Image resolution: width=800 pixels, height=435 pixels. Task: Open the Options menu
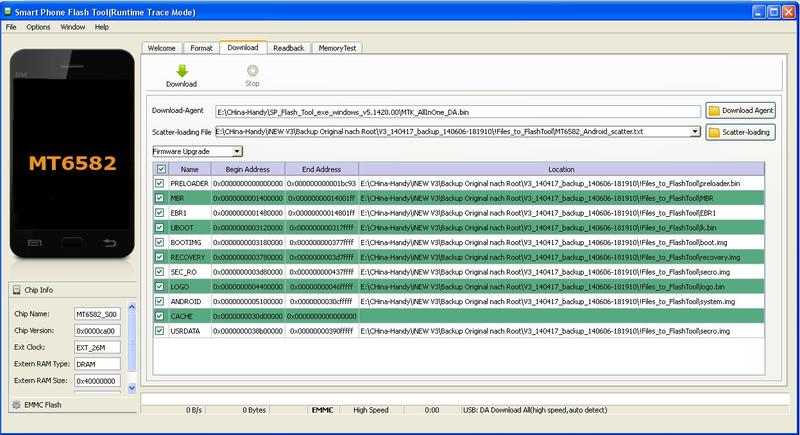(x=38, y=26)
